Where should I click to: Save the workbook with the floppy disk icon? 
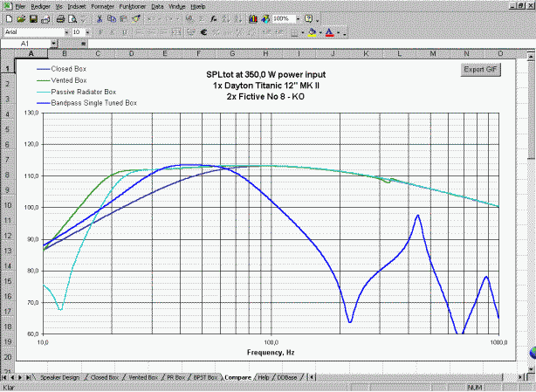33,19
